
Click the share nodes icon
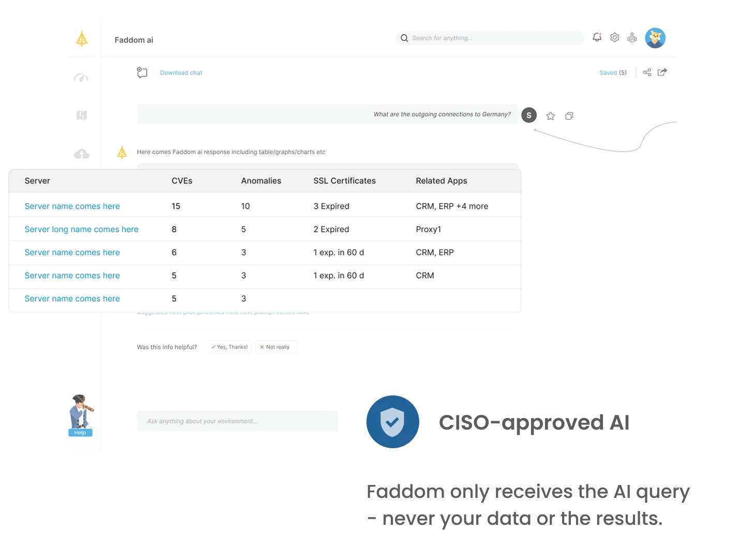click(647, 72)
